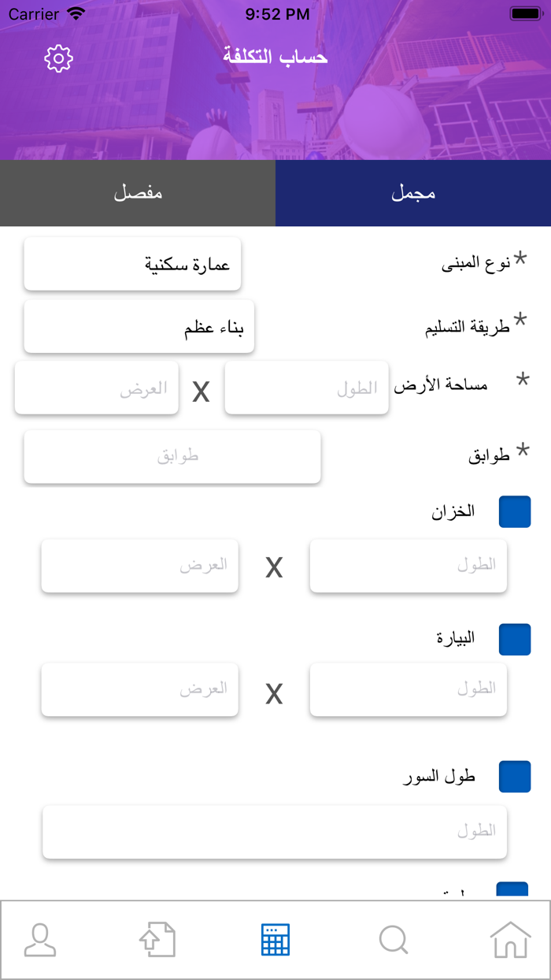Enable the البيارة (septic pit) checkbox
Screen dimensions: 551x980
click(515, 640)
